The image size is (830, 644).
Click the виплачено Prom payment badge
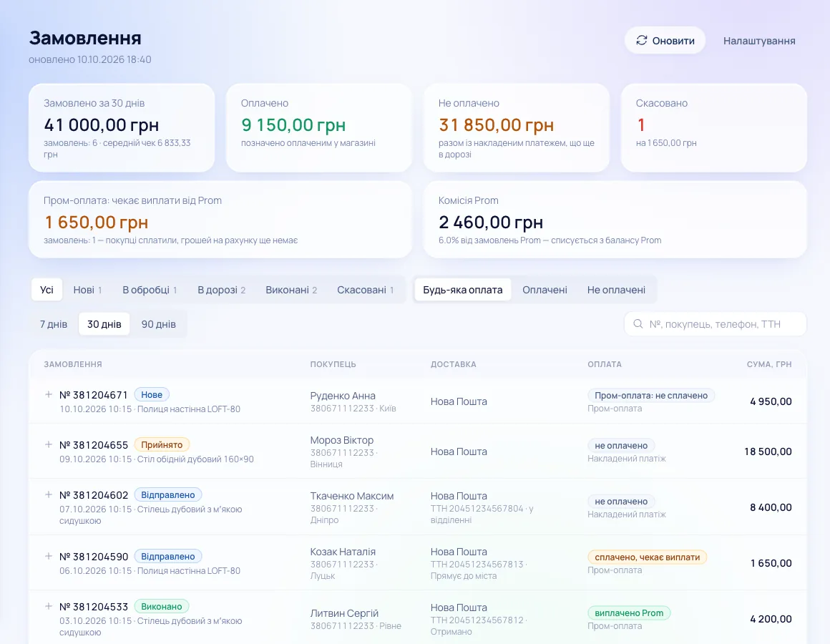[x=629, y=613]
